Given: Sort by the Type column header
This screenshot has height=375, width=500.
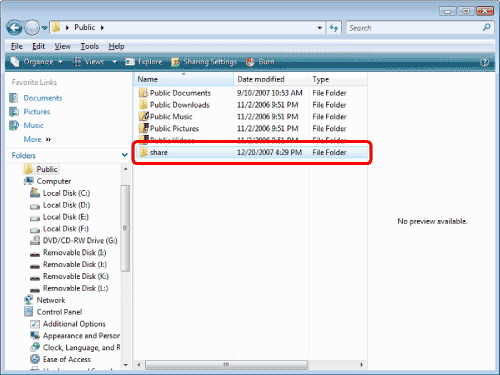Looking at the screenshot, I should click(338, 79).
